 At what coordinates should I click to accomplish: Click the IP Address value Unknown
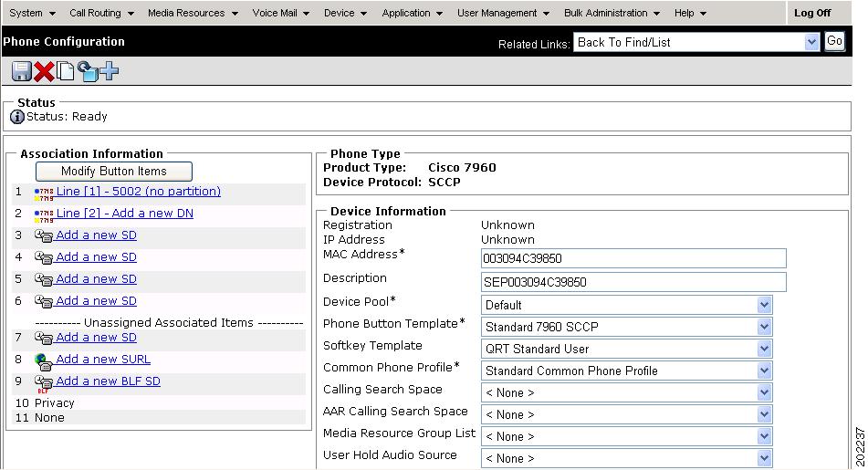[507, 240]
